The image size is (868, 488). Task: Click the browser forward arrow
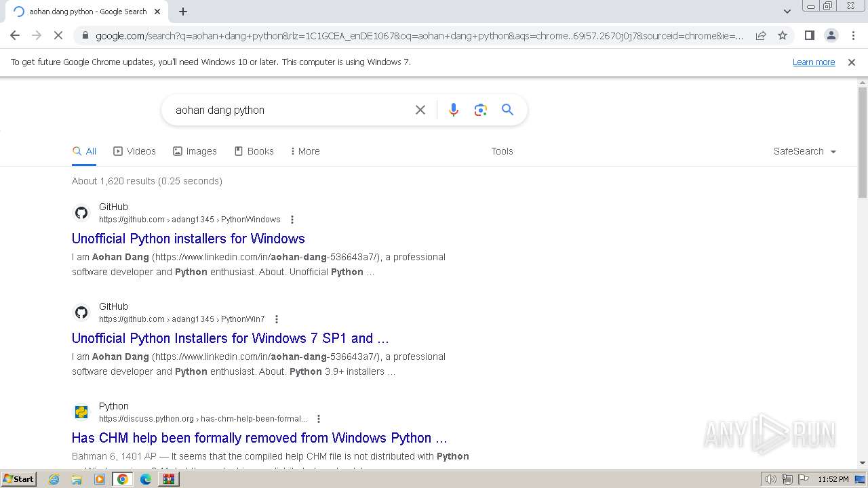click(37, 35)
